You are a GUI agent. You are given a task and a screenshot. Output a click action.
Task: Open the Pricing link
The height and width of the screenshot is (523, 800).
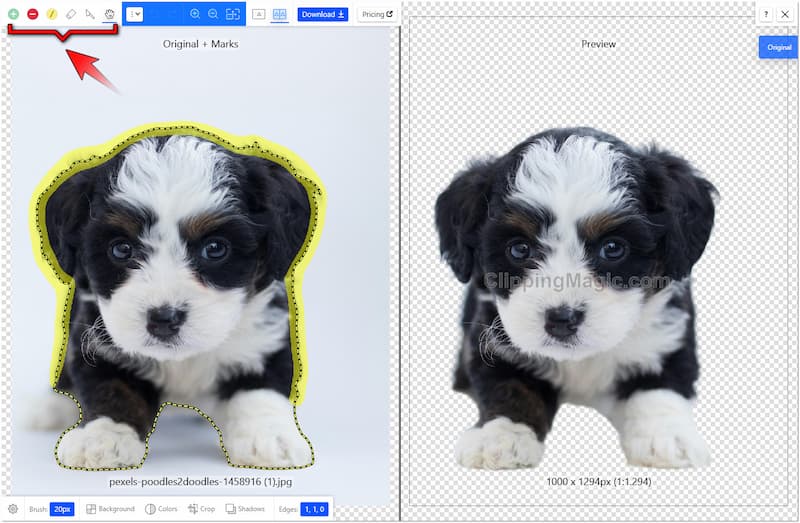tap(377, 14)
